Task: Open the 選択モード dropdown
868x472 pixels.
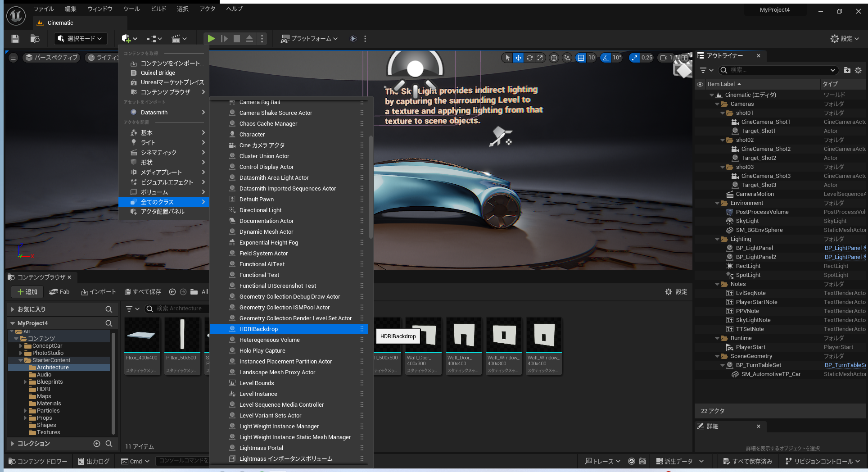Action: pos(81,39)
